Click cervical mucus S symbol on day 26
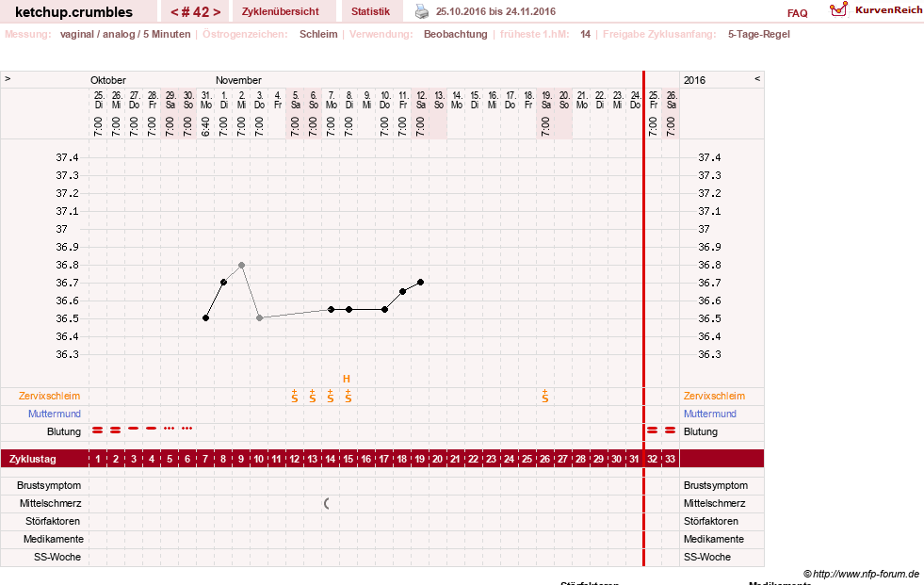 [x=545, y=396]
